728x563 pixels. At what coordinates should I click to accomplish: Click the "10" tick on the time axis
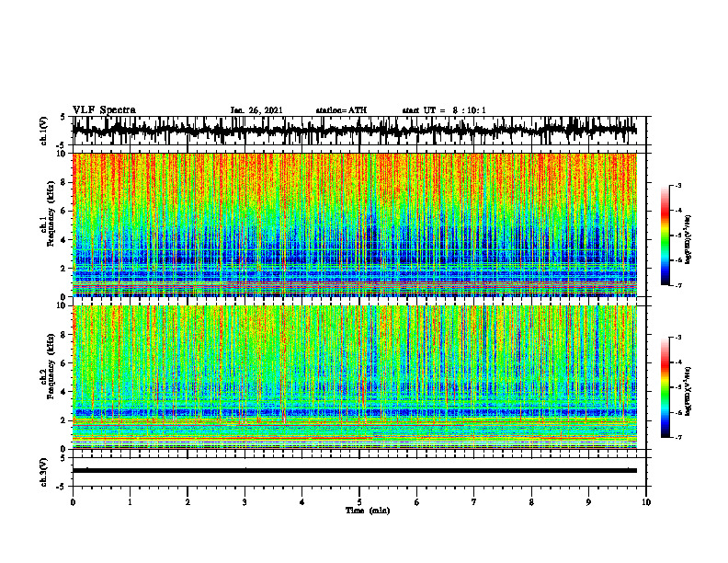(646, 502)
